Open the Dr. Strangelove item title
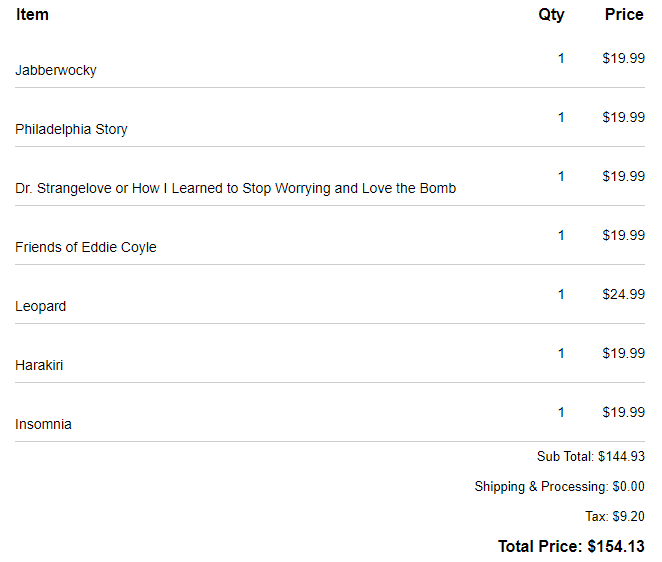Screen dimensions: 662x562 coord(236,188)
